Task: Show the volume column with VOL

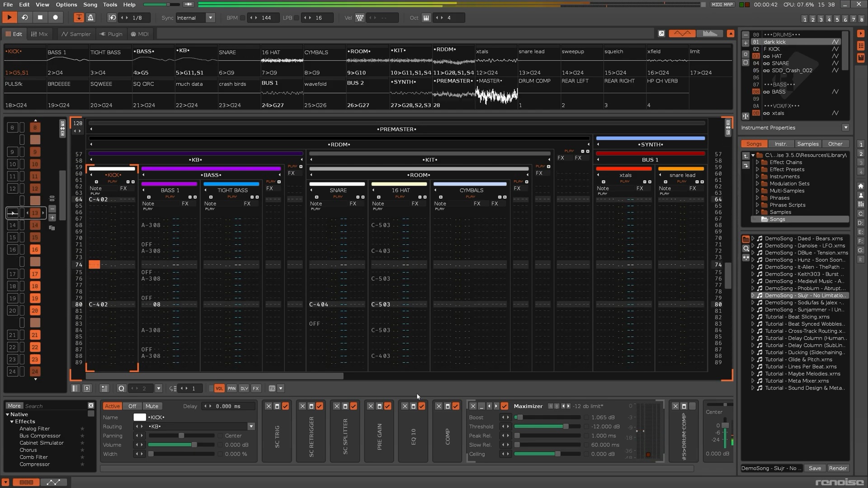Action: (219, 389)
